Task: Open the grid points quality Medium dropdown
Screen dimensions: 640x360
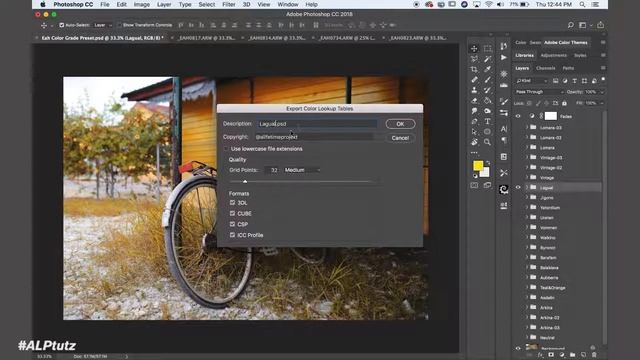Action: coord(302,170)
